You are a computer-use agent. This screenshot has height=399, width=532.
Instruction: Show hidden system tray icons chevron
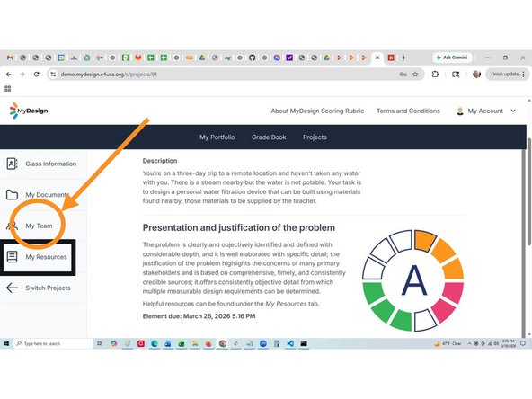coord(470,343)
